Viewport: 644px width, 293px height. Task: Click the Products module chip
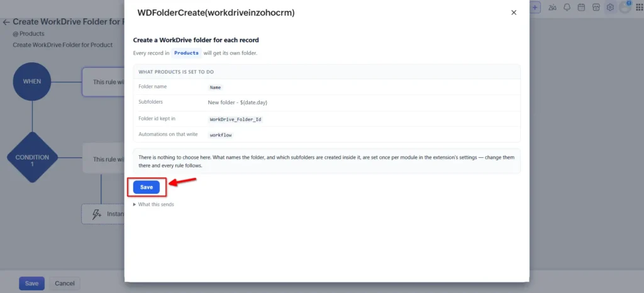tap(186, 53)
